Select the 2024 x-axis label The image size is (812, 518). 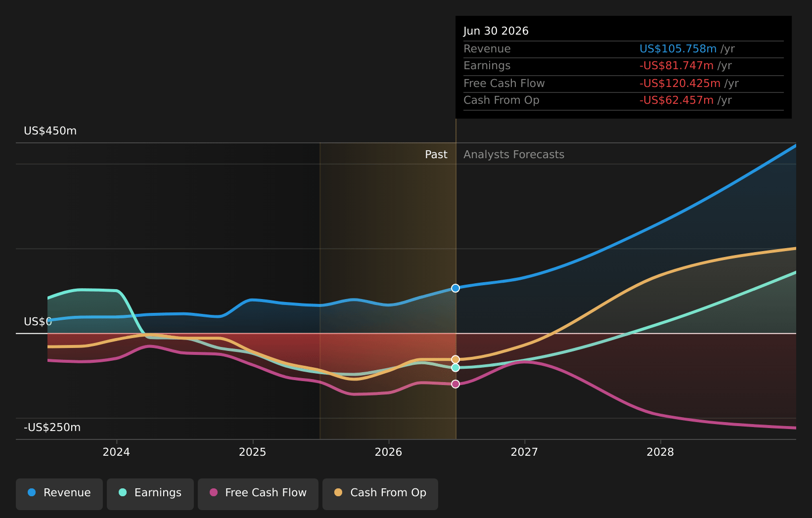pyautogui.click(x=116, y=452)
